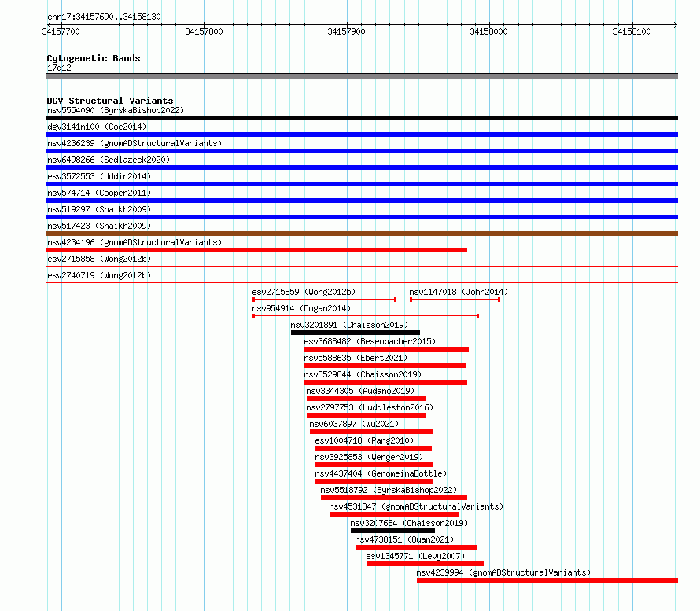Click the thin nsv1147018 variant span
The image size is (700, 611).
(455, 300)
